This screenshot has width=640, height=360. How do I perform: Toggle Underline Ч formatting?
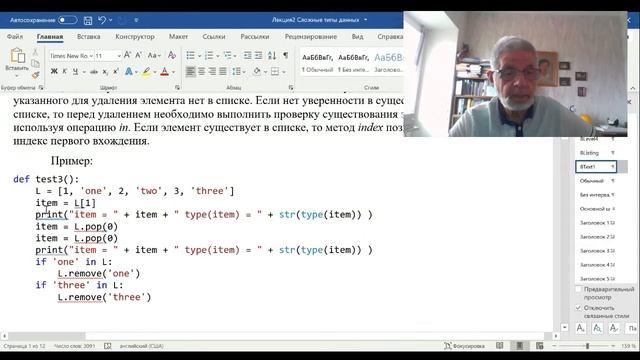(75, 71)
